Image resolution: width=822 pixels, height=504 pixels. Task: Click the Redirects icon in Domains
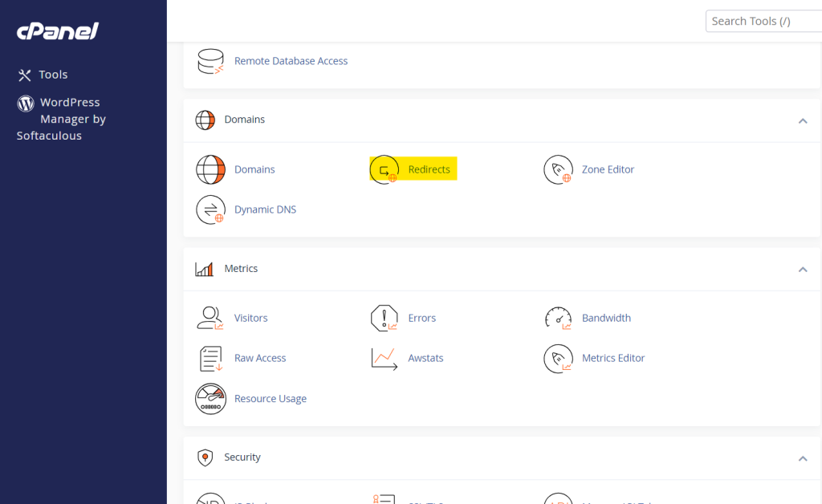click(x=384, y=169)
